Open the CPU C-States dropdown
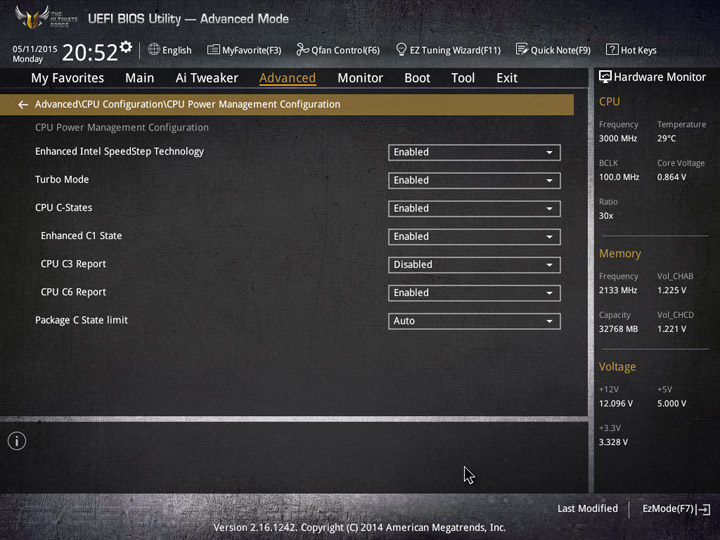 click(x=474, y=208)
